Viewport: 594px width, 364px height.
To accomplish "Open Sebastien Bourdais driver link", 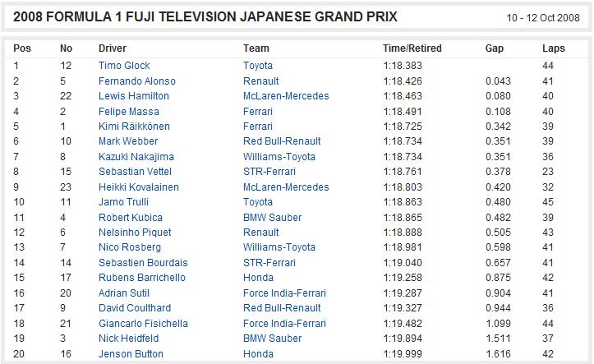I will [x=143, y=262].
